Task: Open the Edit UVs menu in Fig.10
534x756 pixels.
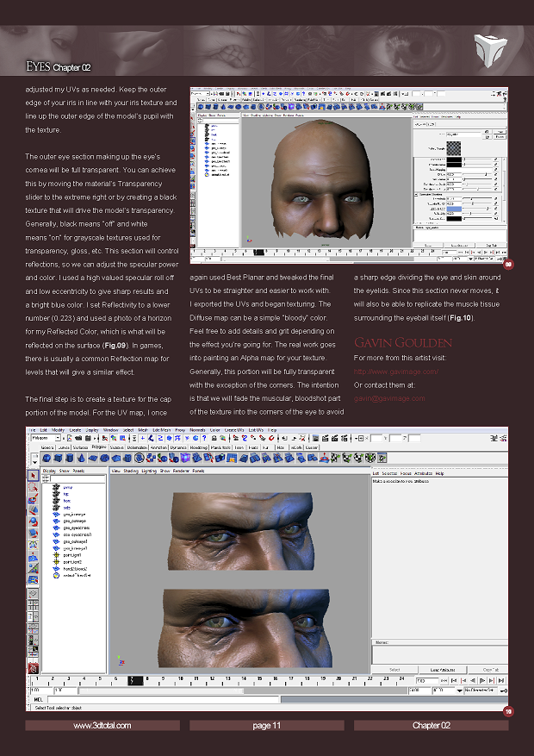Action: point(256,429)
